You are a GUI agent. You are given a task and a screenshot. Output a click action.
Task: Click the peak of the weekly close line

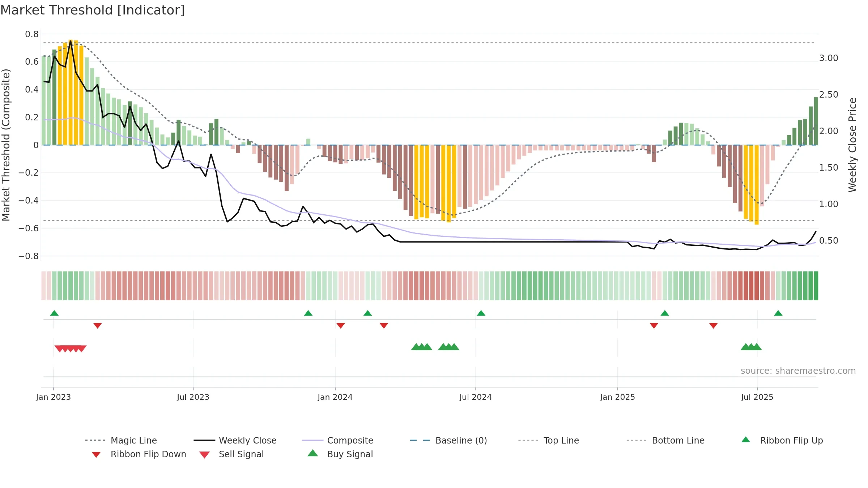71,41
